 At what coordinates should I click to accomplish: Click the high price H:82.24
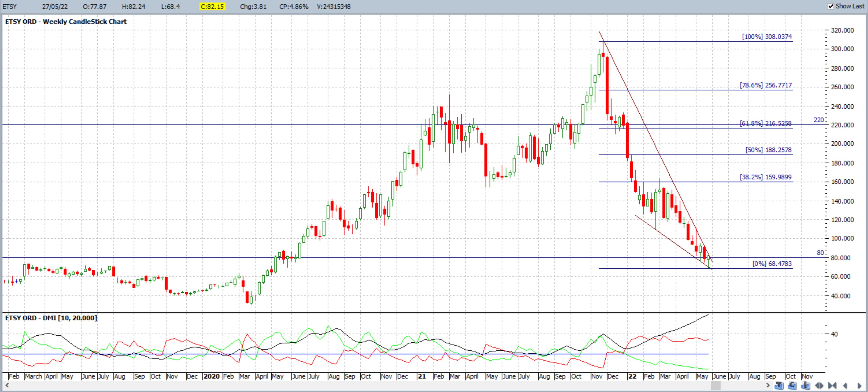coord(133,6)
